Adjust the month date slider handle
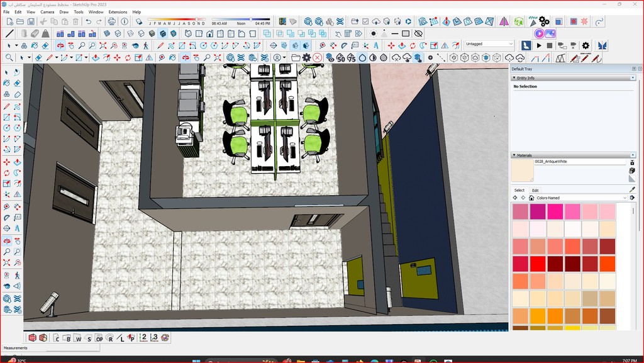 [x=197, y=20]
